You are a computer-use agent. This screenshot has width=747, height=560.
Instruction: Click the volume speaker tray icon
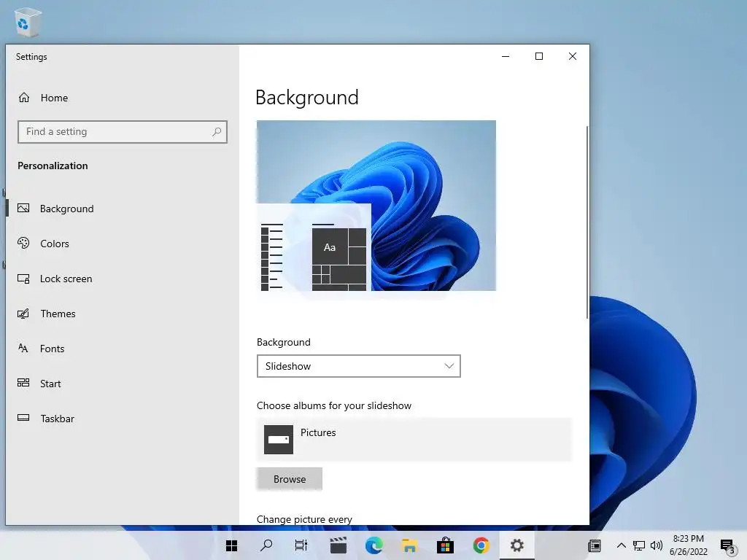click(x=656, y=545)
